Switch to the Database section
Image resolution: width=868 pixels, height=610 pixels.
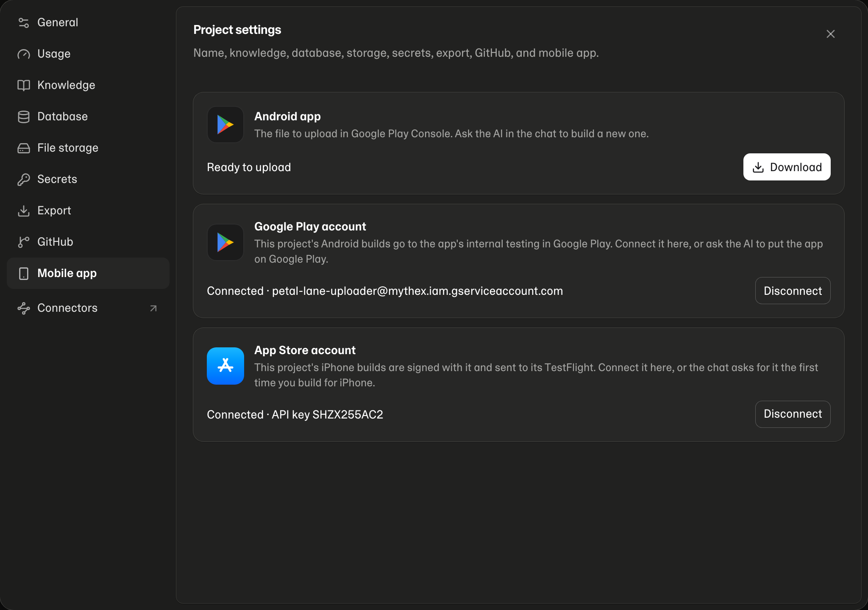click(x=88, y=116)
